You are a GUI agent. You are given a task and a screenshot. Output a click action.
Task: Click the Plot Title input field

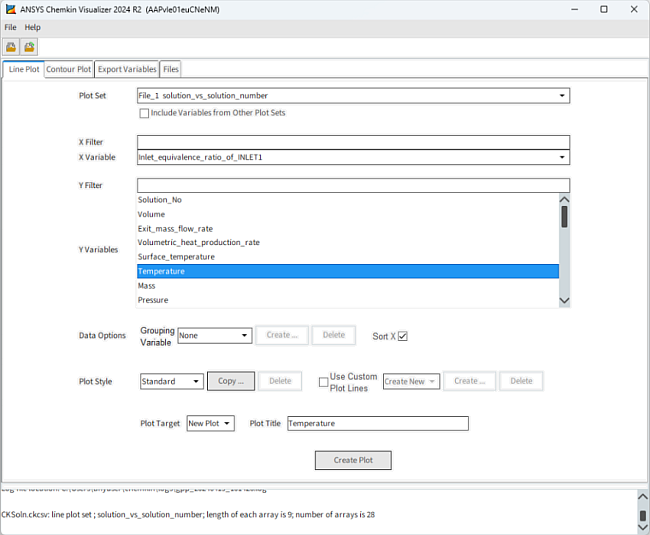[378, 424]
